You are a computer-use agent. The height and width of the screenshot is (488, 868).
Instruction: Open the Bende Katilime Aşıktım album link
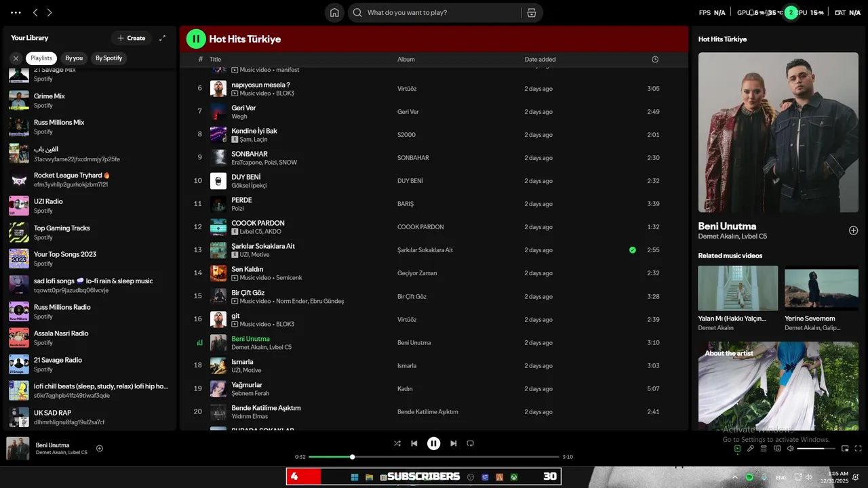(428, 412)
